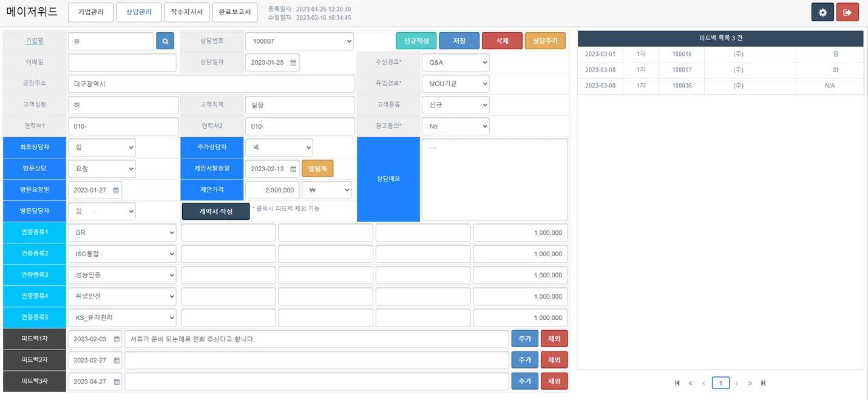Switch to the 기업관리 tab
Screen dimensions: 868x400
click(90, 12)
